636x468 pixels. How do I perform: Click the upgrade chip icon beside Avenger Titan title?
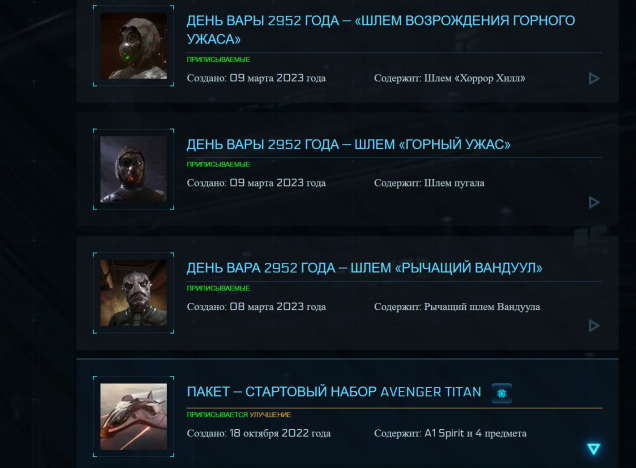pos(502,393)
